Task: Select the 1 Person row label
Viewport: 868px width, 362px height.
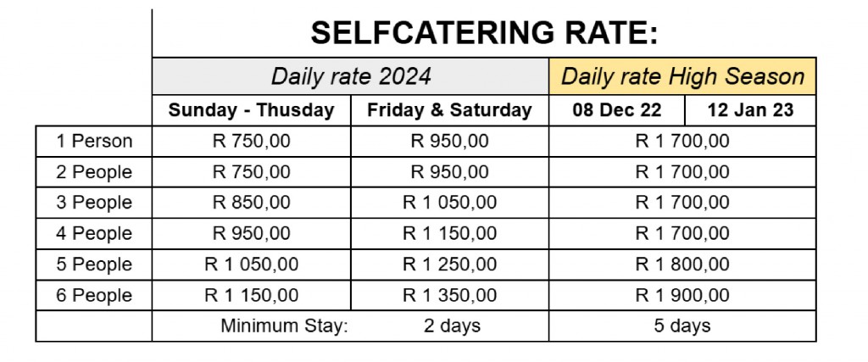Action: (94, 141)
